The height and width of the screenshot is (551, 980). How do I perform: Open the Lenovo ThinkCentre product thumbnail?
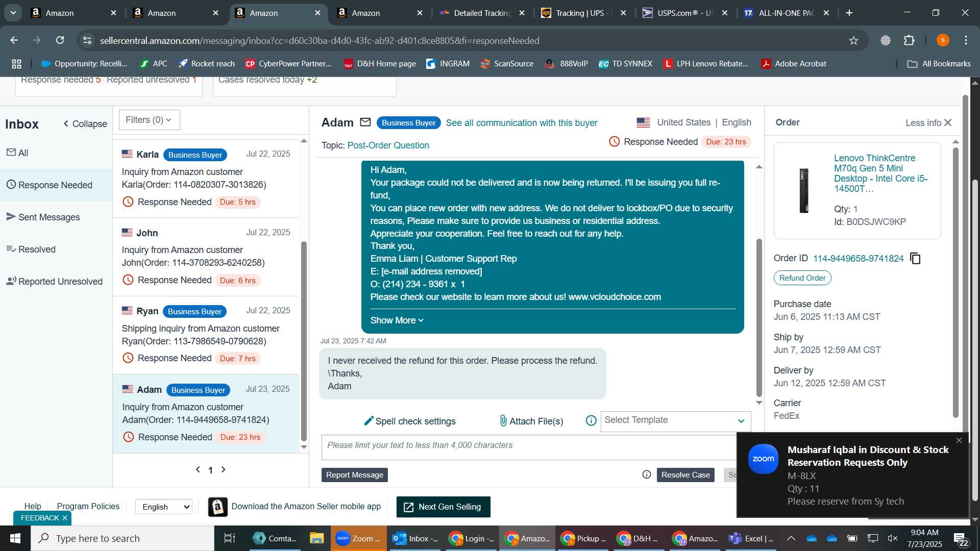tap(804, 190)
